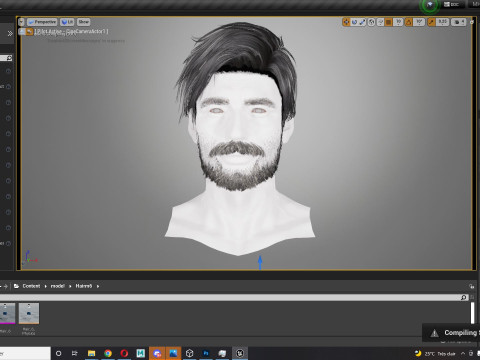Open the grid snap size value 10
Screen dimensions: 480x360
pos(398,22)
